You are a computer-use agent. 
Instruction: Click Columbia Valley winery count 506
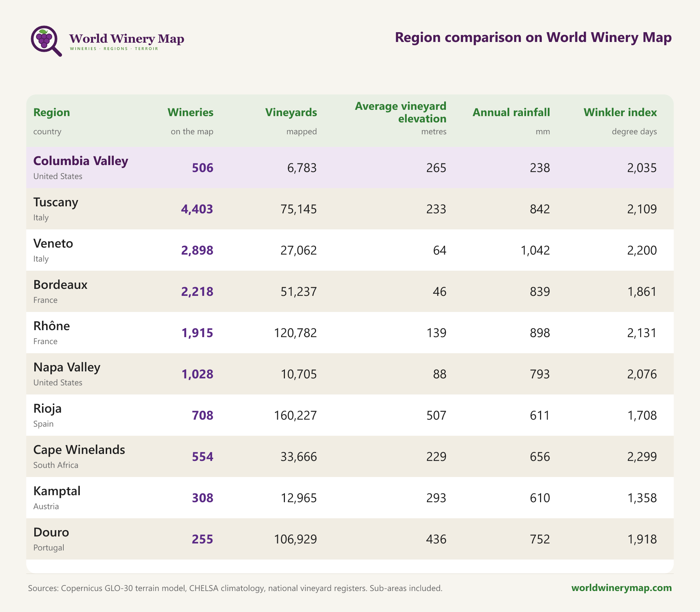tap(203, 168)
